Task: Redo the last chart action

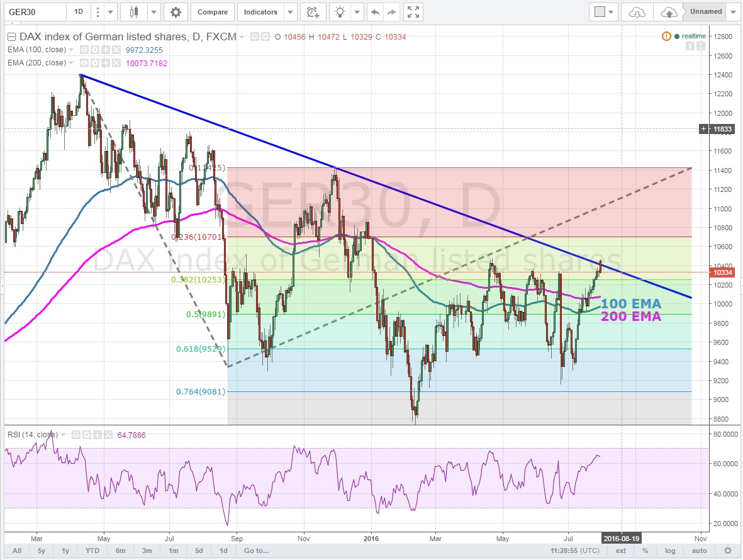Action: point(391,12)
